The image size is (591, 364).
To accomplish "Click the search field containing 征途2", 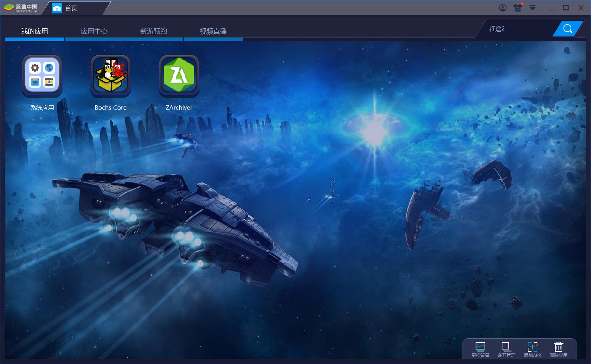I will coord(517,29).
